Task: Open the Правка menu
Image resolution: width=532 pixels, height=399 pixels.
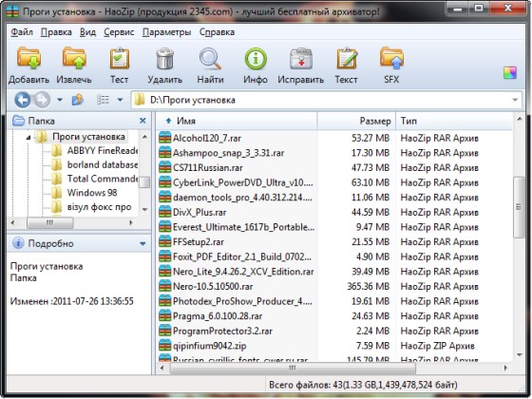Action: point(56,32)
